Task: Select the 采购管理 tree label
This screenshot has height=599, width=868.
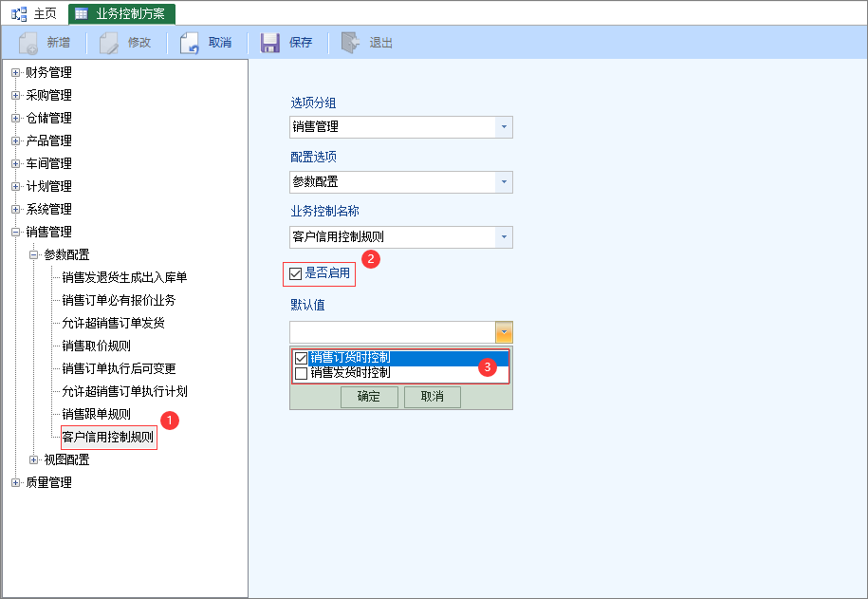Action: [x=48, y=95]
